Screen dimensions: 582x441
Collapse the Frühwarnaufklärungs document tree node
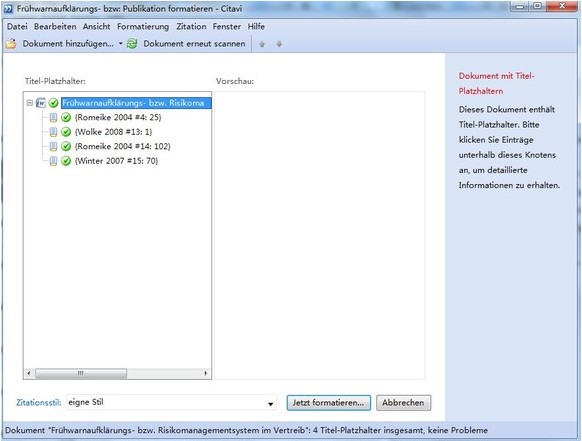(30, 103)
